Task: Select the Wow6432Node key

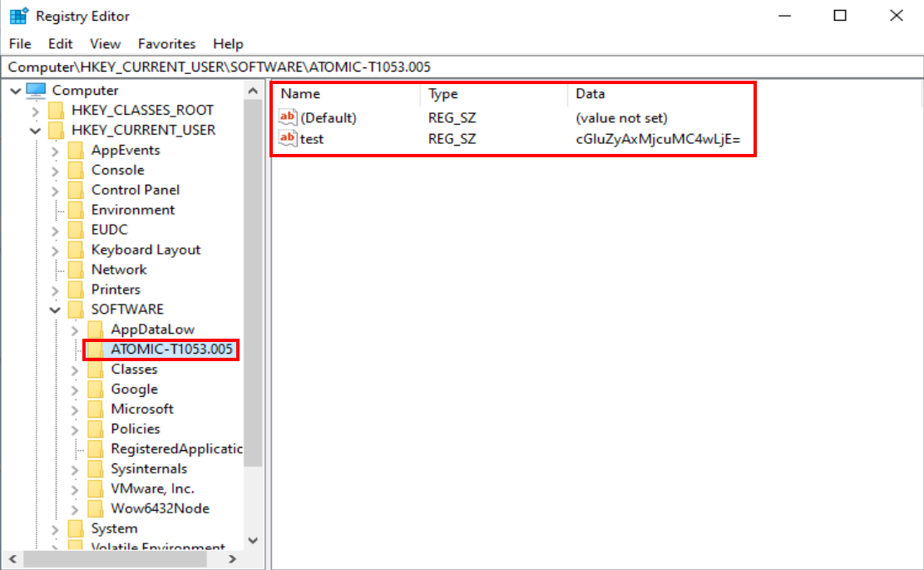Action: click(x=160, y=508)
